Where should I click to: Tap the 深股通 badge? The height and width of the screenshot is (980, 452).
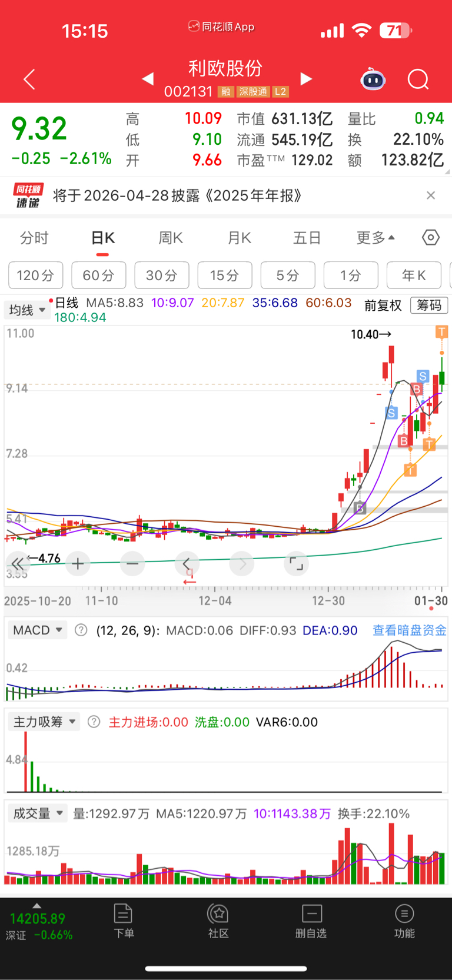click(x=253, y=92)
